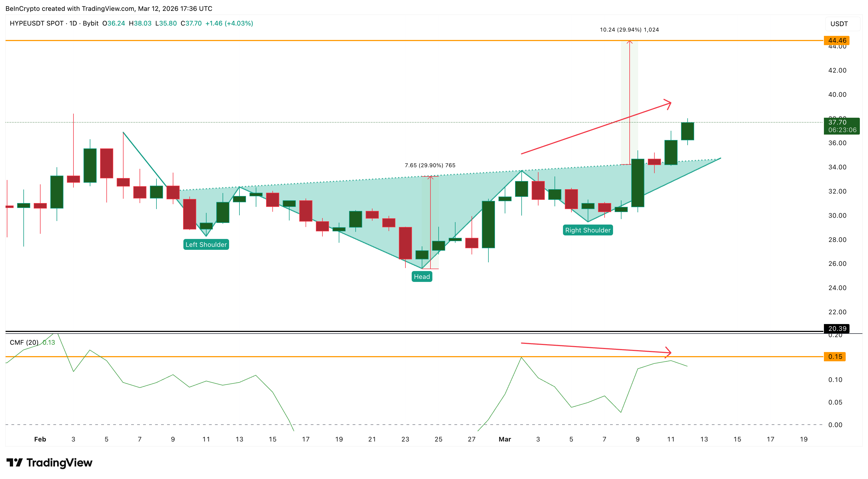Viewport: 868px width, 479px height.
Task: Select the Mar label on date axis
Action: click(x=505, y=439)
